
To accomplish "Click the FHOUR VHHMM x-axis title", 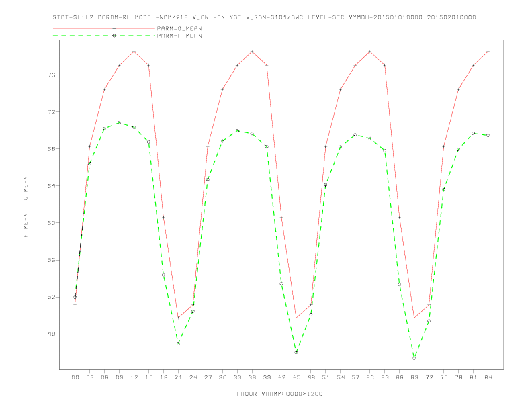I will [279, 394].
